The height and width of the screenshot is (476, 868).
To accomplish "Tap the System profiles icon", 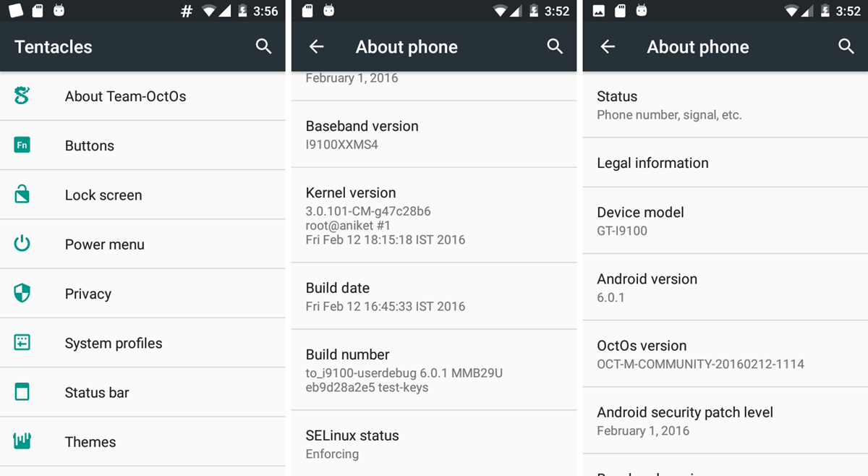I will pyautogui.click(x=22, y=343).
